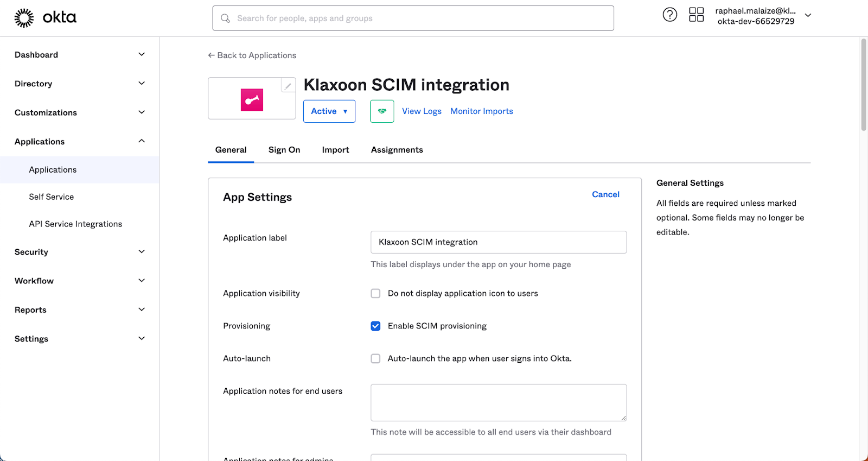Click the Back to Applications arrow link

coord(252,55)
